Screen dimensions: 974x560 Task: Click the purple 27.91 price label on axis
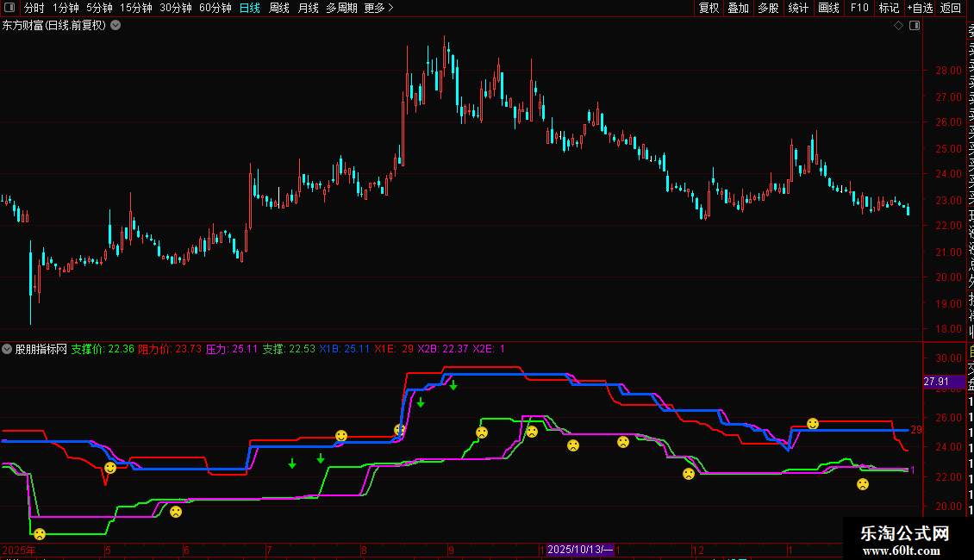pos(944,382)
